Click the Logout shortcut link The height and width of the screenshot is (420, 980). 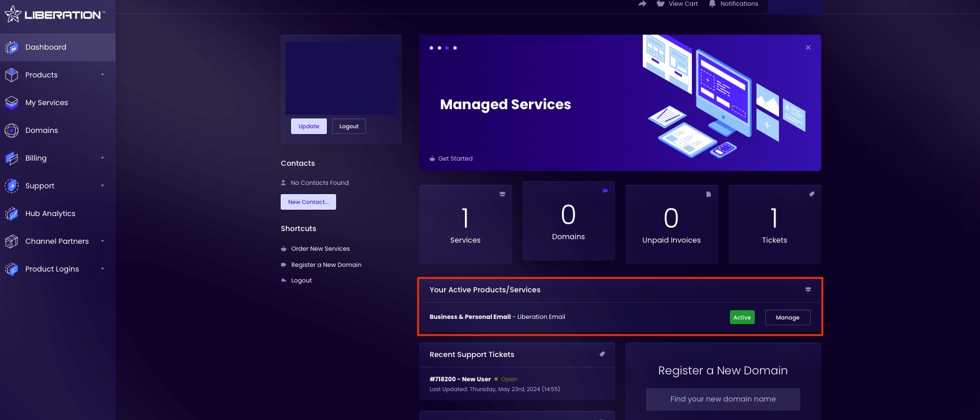pyautogui.click(x=301, y=280)
